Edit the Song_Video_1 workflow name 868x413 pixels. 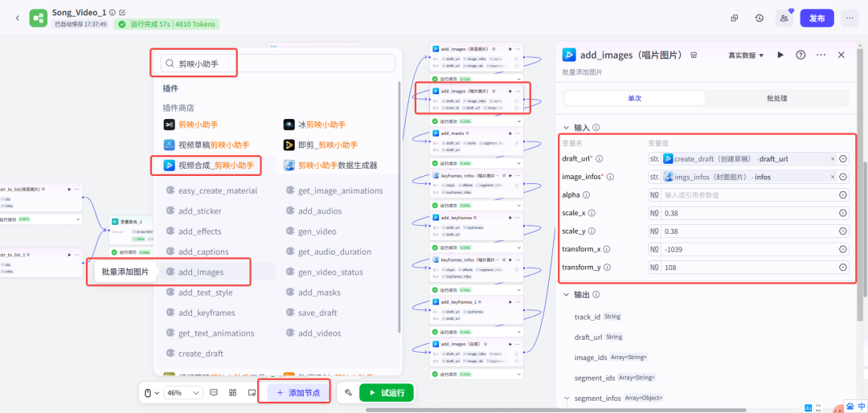122,11
